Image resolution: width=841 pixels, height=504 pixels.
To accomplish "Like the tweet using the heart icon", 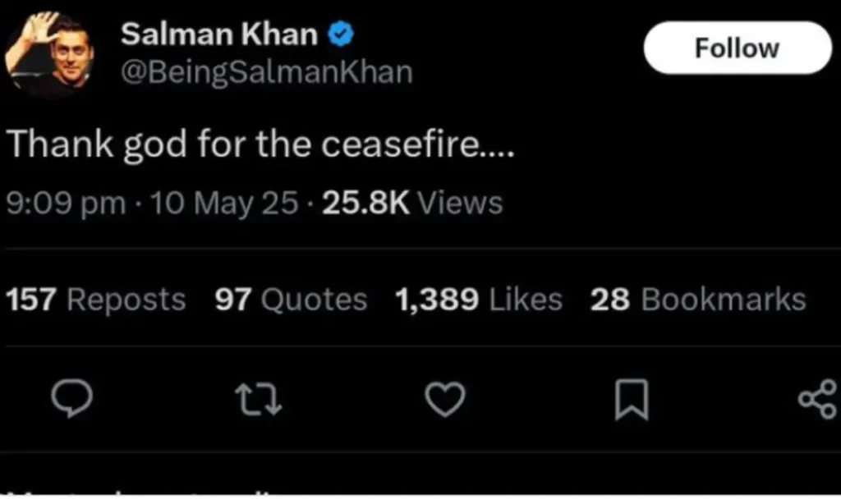I will [444, 401].
